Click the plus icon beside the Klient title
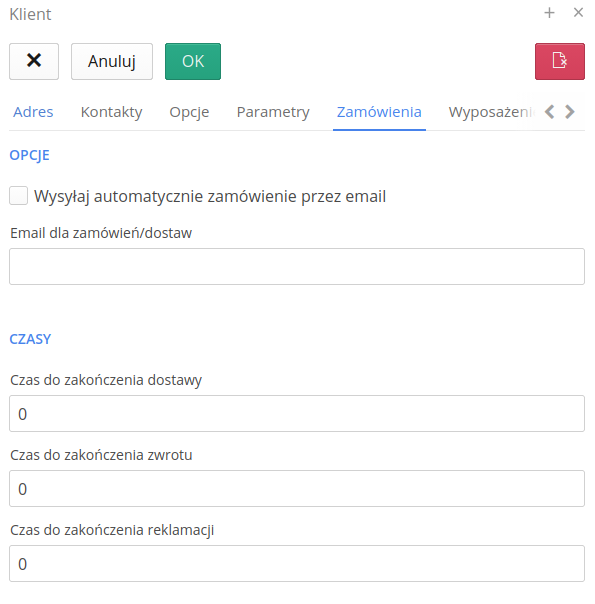Viewport: 595px width, 604px height. 549,13
